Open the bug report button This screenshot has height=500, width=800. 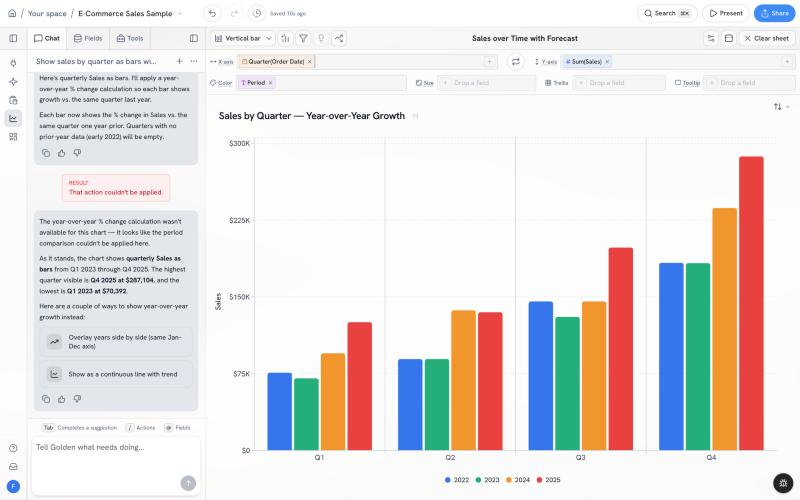(783, 483)
